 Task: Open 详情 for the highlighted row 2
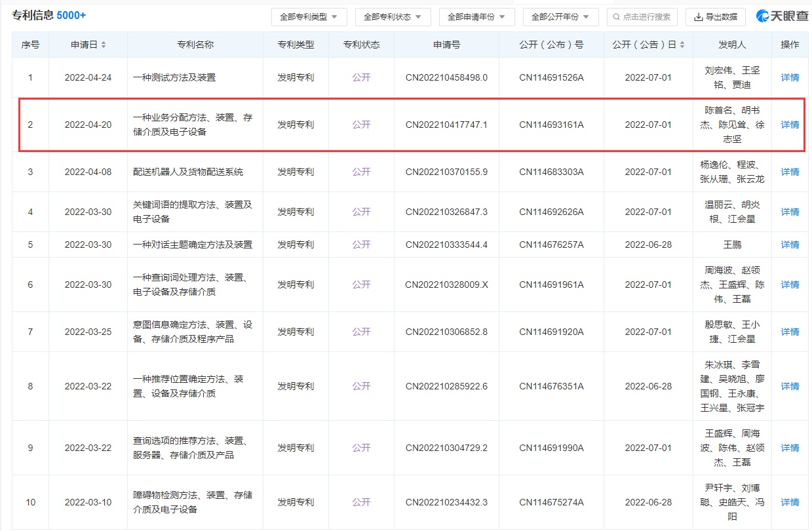click(790, 125)
